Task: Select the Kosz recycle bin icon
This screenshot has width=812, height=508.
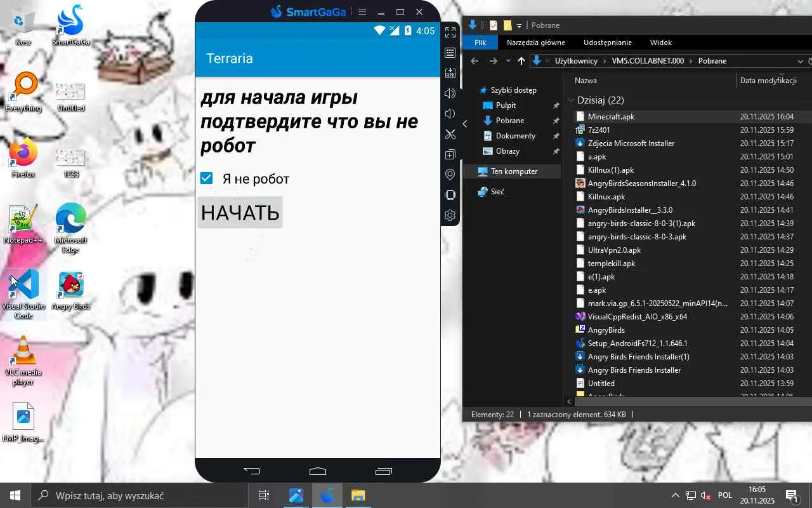Action: click(x=23, y=26)
